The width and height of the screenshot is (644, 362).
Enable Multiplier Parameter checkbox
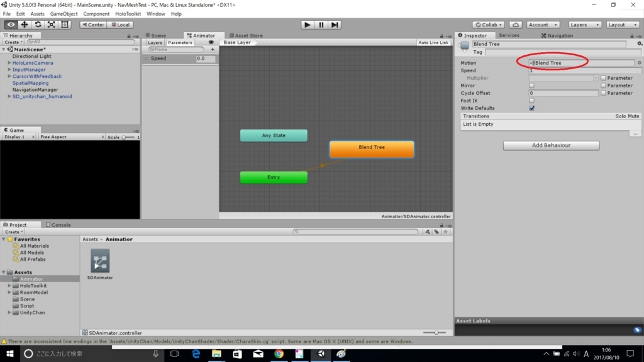click(x=603, y=78)
